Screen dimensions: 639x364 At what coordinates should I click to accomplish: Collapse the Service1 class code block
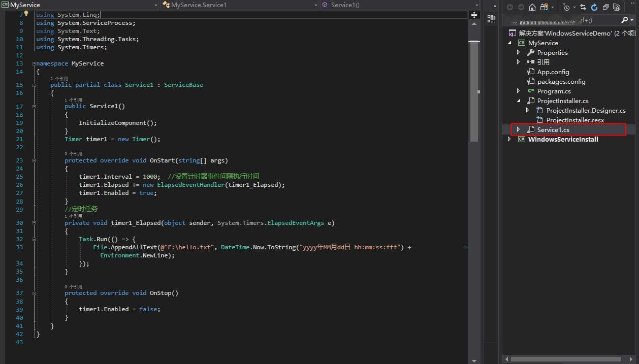point(34,85)
